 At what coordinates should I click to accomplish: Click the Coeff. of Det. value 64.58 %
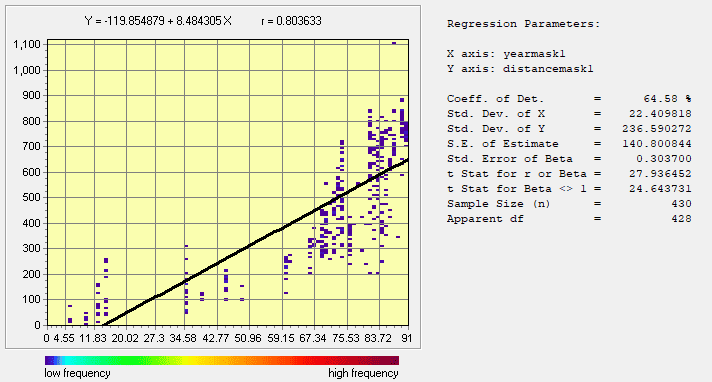click(668, 99)
